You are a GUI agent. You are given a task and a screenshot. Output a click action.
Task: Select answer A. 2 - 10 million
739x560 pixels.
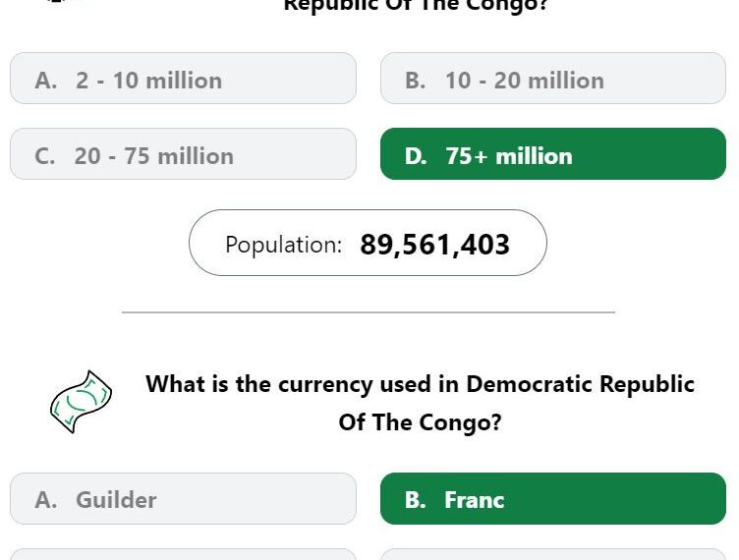183,79
